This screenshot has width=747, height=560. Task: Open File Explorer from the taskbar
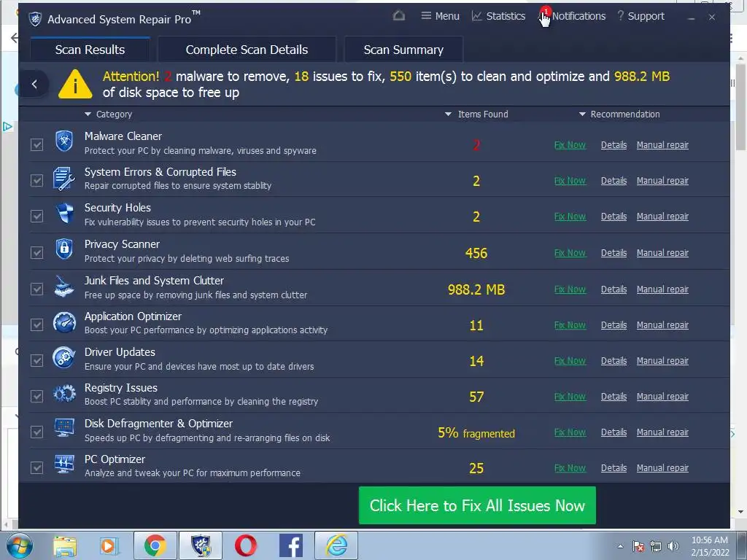[65, 545]
